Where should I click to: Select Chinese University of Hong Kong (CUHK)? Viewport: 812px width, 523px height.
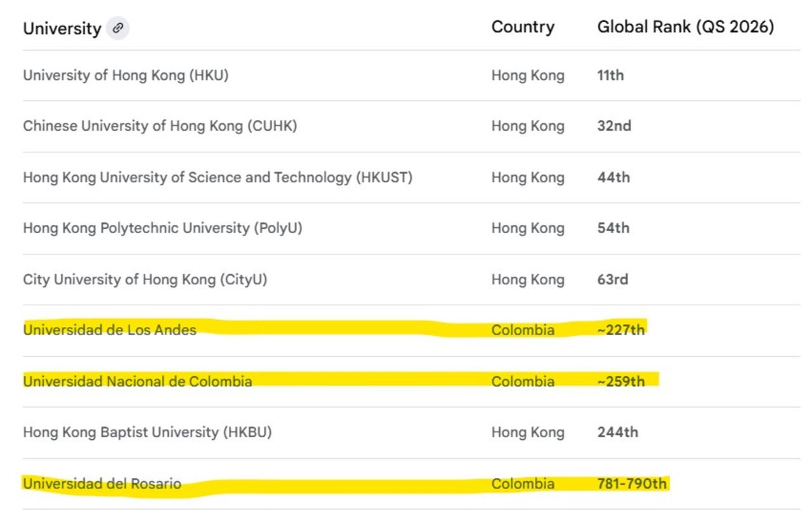pos(160,126)
